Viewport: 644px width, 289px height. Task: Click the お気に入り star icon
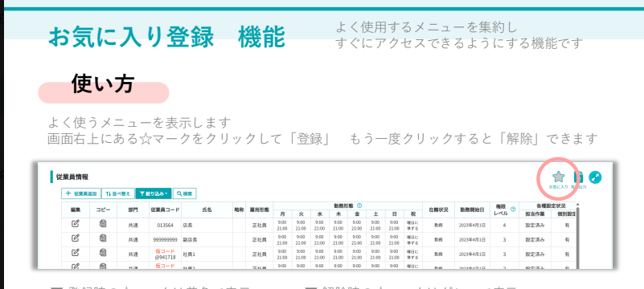pos(558,177)
